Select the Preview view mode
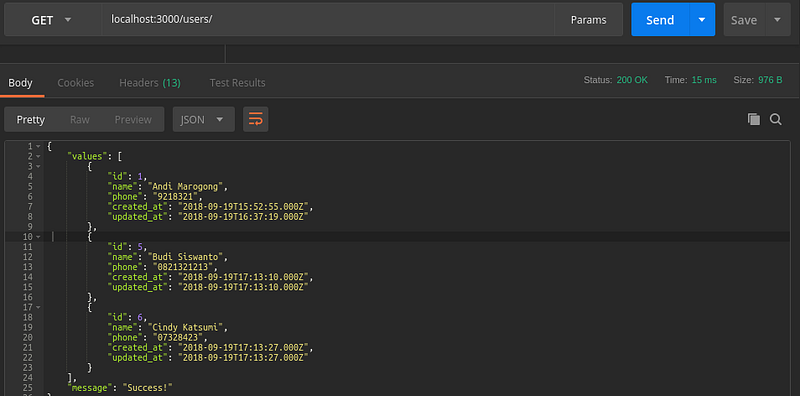 [133, 119]
